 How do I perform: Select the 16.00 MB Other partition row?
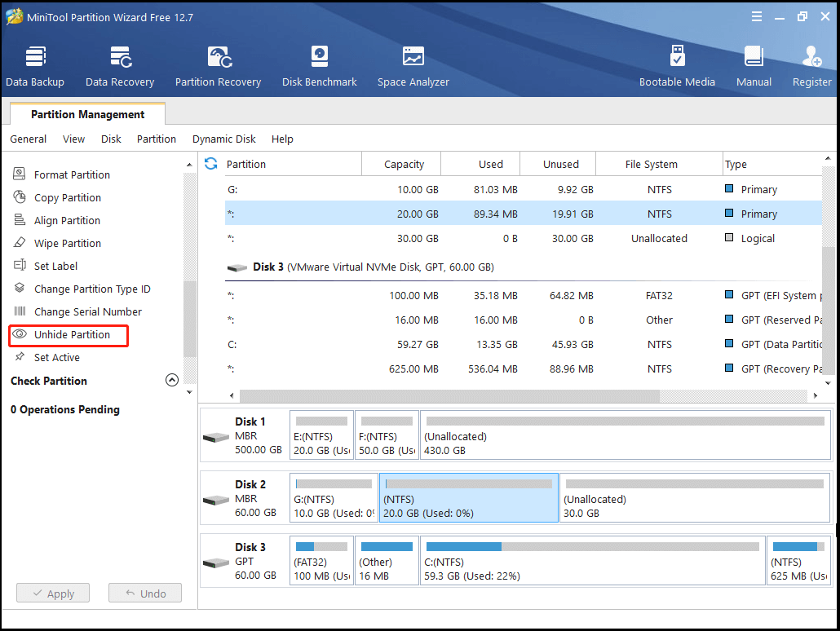[524, 320]
